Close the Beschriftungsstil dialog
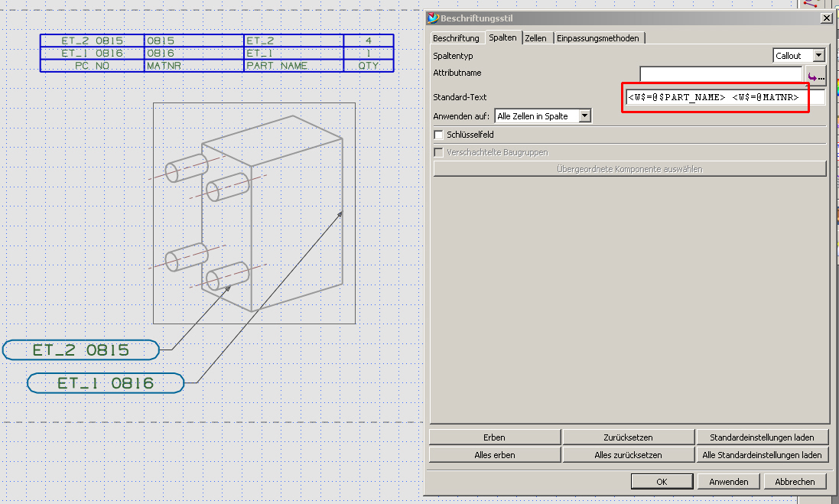Viewport: 839px width, 504px height. (x=827, y=18)
